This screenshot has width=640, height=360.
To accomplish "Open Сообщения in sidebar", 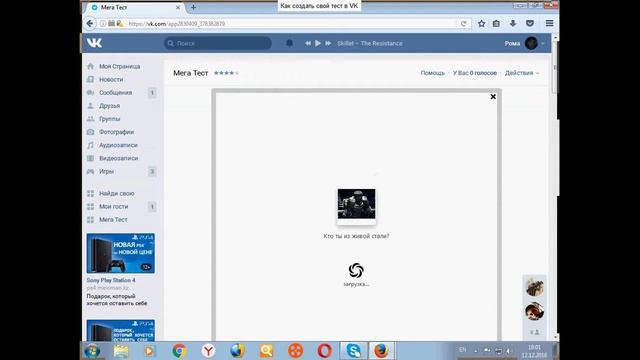I will coord(116,93).
